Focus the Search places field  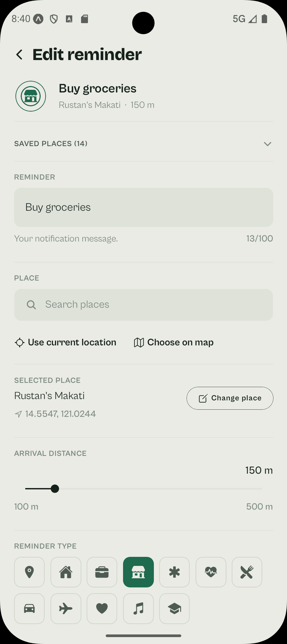(143, 304)
